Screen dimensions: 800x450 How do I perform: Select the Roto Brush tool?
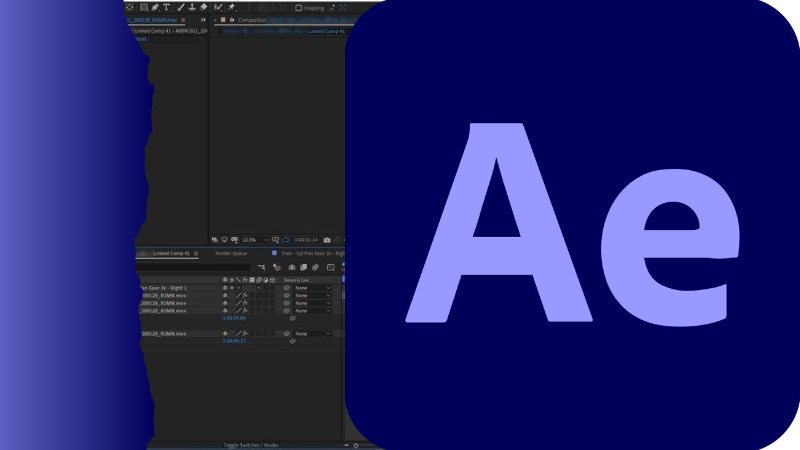coord(218,7)
